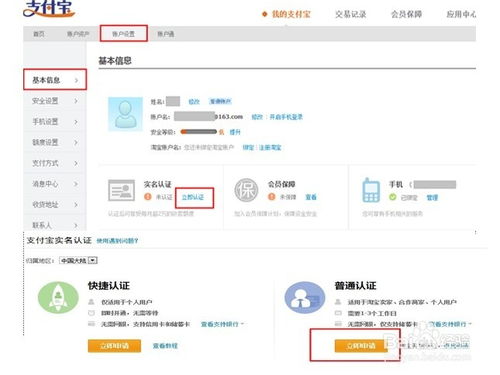This screenshot has height=375, width=500.
Task: Click 查看教程 link under 快捷认证
Action: [165, 346]
